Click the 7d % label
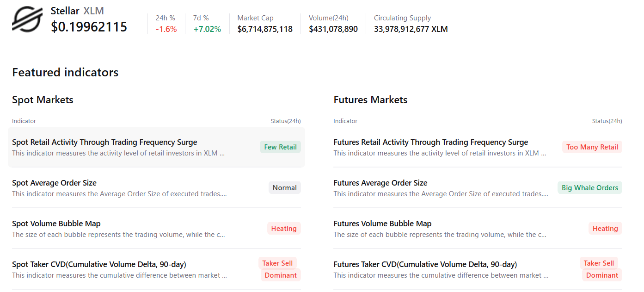The image size is (644, 292). pos(201,18)
